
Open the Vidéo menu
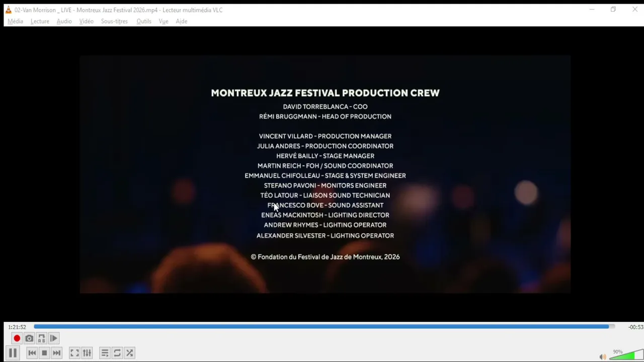tap(86, 21)
